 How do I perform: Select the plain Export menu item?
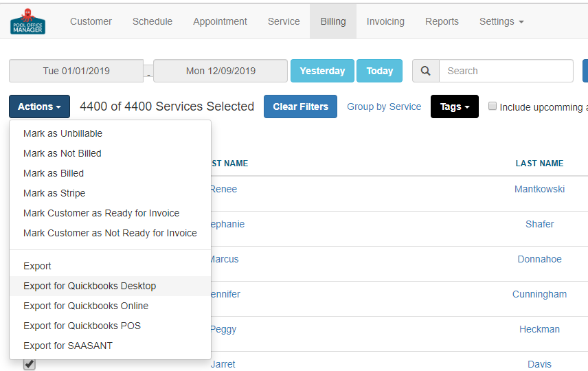pyautogui.click(x=110, y=266)
